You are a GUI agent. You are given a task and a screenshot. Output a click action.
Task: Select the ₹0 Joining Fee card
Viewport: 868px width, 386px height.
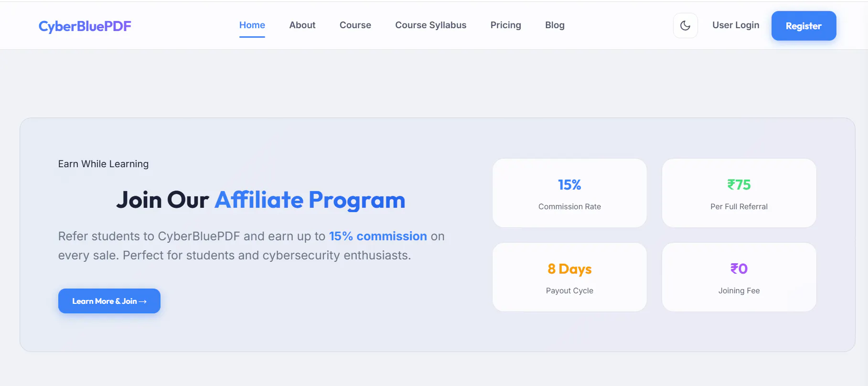tap(739, 277)
